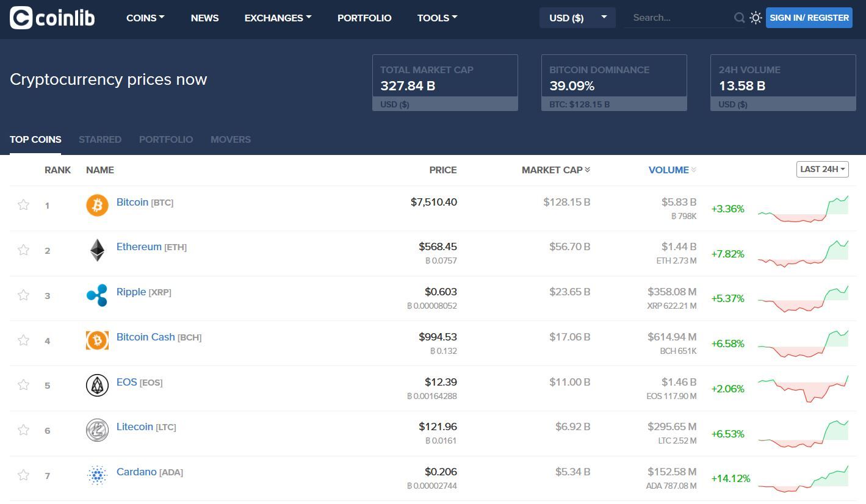Click the BITCOIN DOMINANCE box
Image resolution: width=866 pixels, height=504 pixels.
tap(614, 82)
